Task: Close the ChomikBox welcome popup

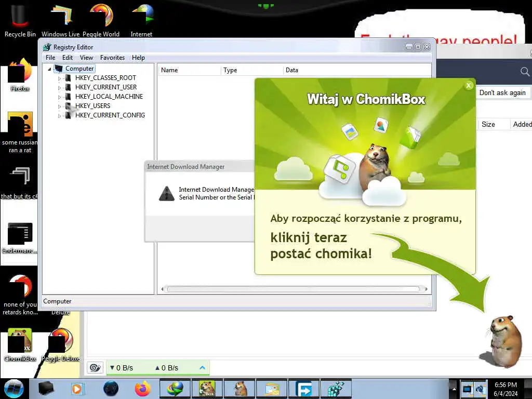Action: (469, 86)
